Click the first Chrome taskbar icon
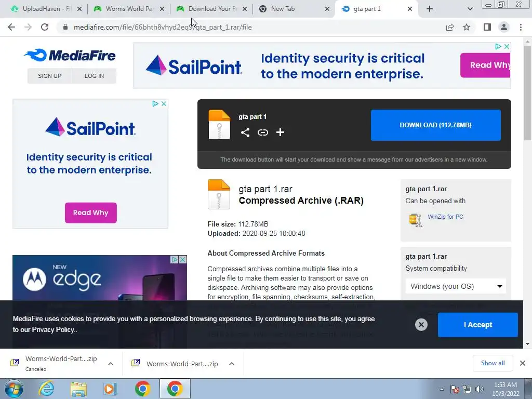 142,389
